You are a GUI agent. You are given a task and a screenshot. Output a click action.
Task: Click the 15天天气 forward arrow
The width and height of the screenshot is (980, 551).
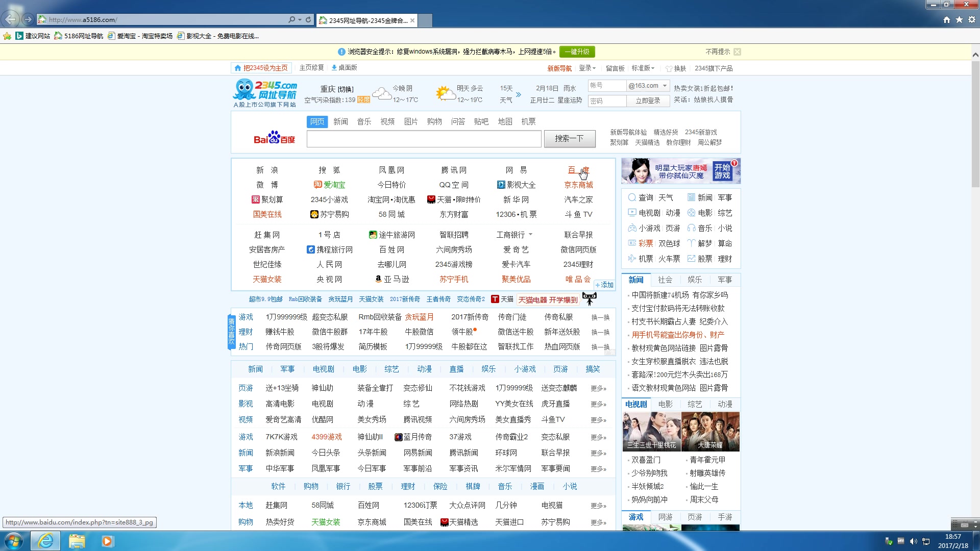point(519,94)
